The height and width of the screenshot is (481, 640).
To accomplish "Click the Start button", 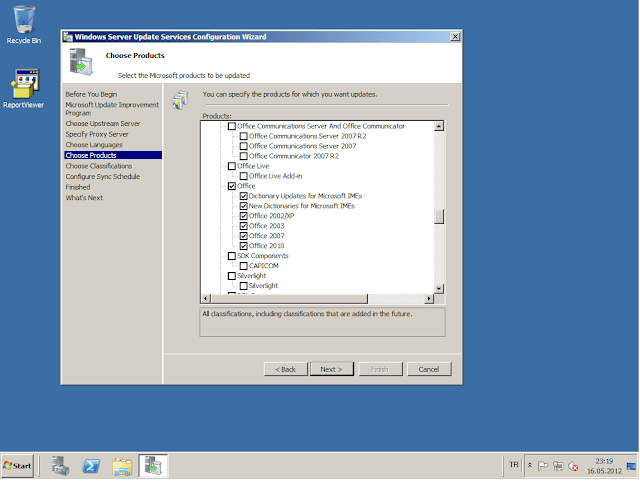I will click(18, 466).
